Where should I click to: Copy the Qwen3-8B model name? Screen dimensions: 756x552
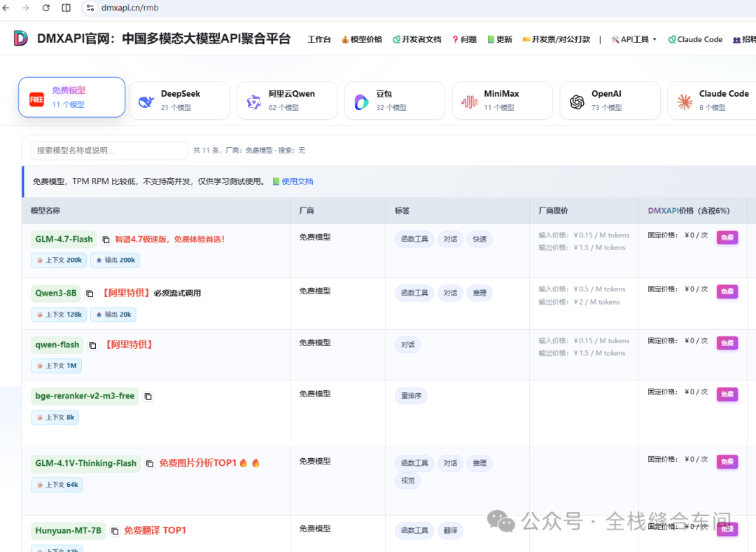point(90,294)
